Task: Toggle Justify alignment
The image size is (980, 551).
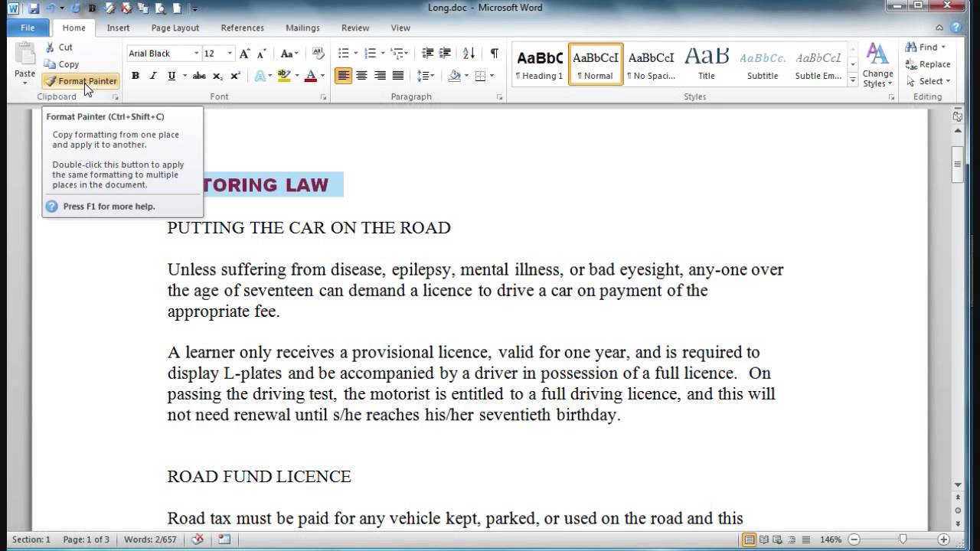Action: pos(398,76)
